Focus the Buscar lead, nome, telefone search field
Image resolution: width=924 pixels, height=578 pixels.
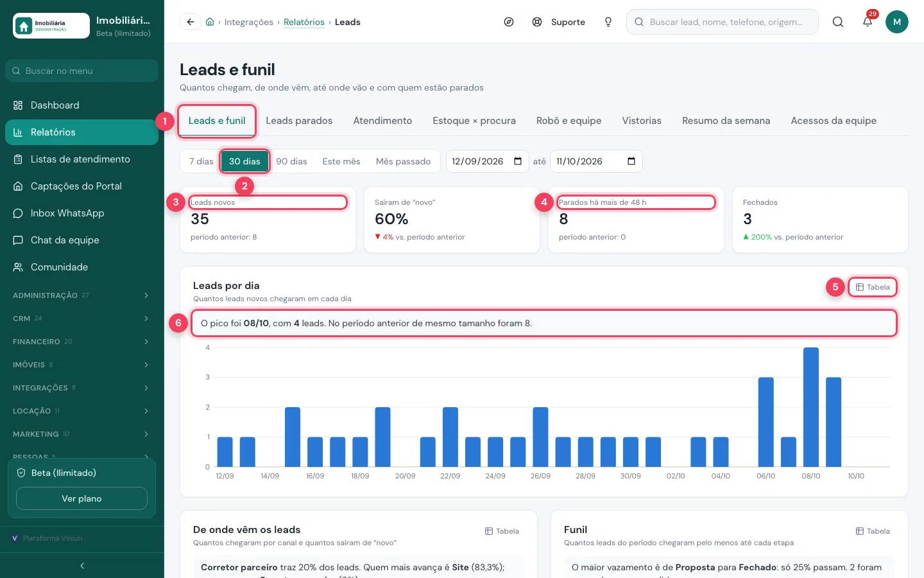[723, 22]
